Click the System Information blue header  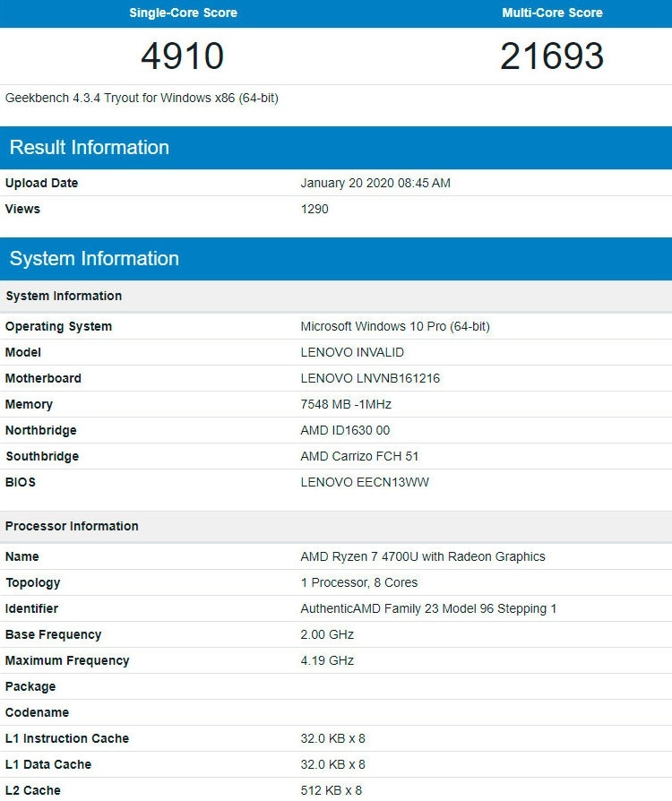[x=336, y=258]
